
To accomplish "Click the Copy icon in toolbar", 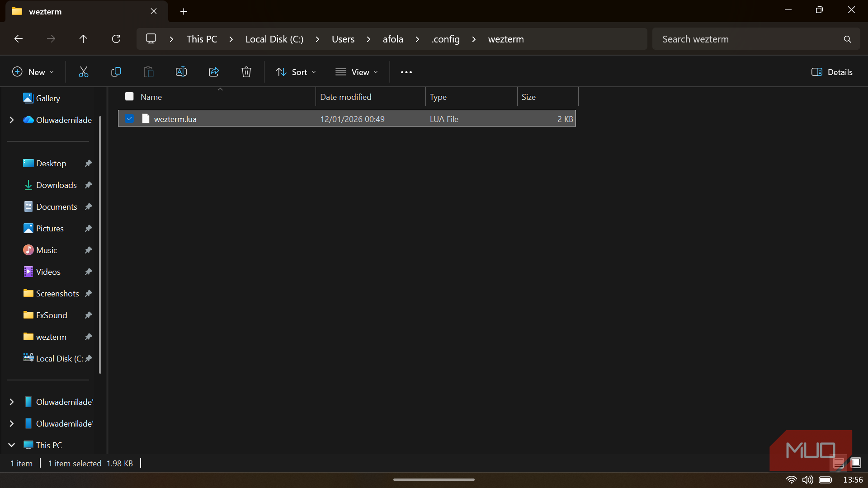I will click(116, 72).
